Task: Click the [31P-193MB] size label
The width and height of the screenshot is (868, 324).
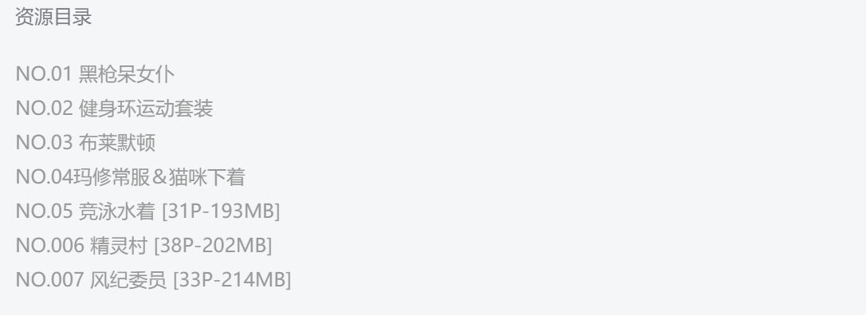Action: coord(222,211)
